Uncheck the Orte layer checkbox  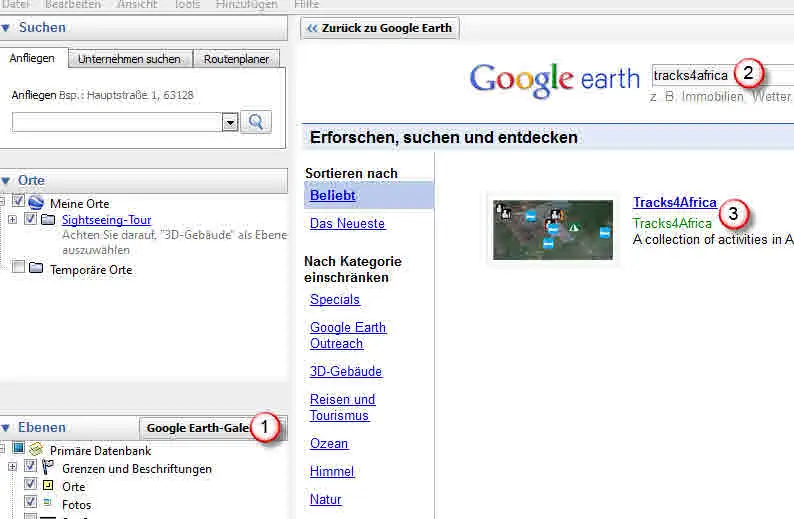30,484
